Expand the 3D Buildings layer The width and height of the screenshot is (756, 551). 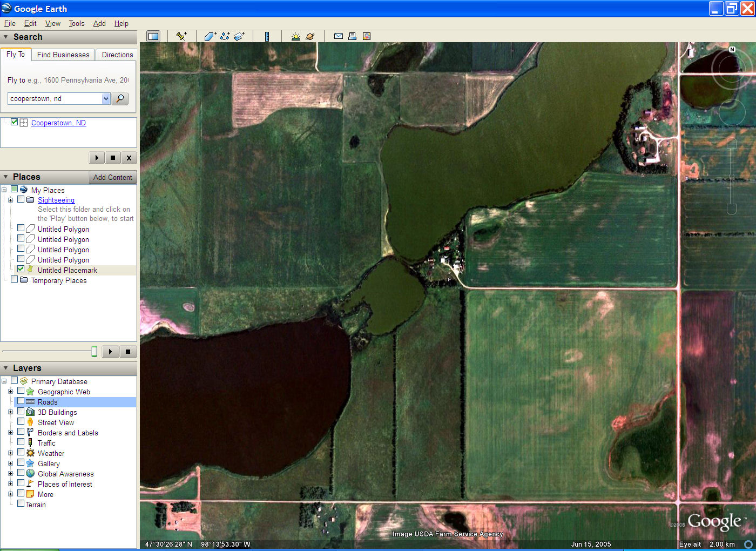click(10, 412)
